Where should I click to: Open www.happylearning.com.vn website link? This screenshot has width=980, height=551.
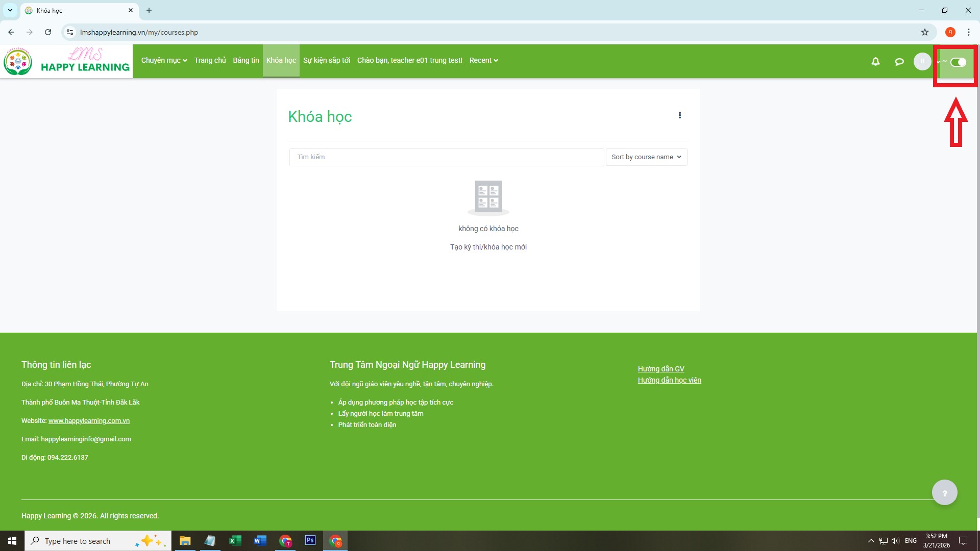point(89,421)
